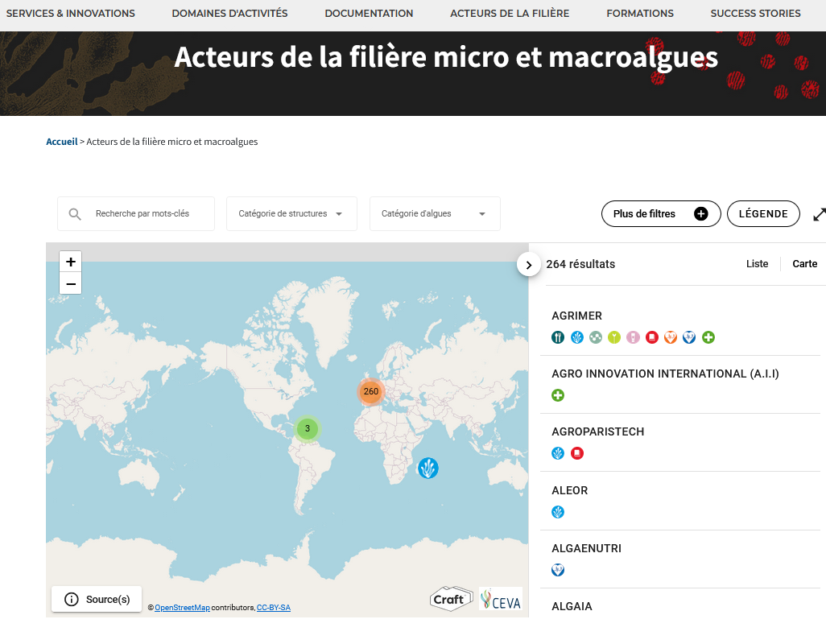Viewport: 826px width, 644px height.
Task: Click the plus icon in Plus de filtres
Action: click(700, 214)
